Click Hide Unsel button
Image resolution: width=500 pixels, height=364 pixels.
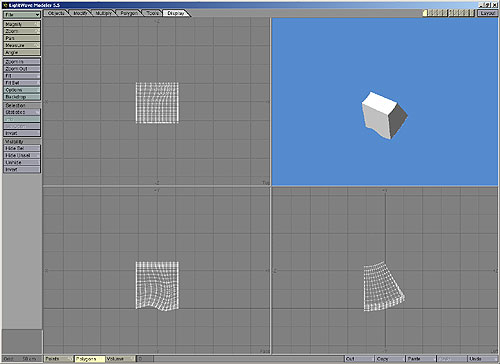[x=22, y=155]
